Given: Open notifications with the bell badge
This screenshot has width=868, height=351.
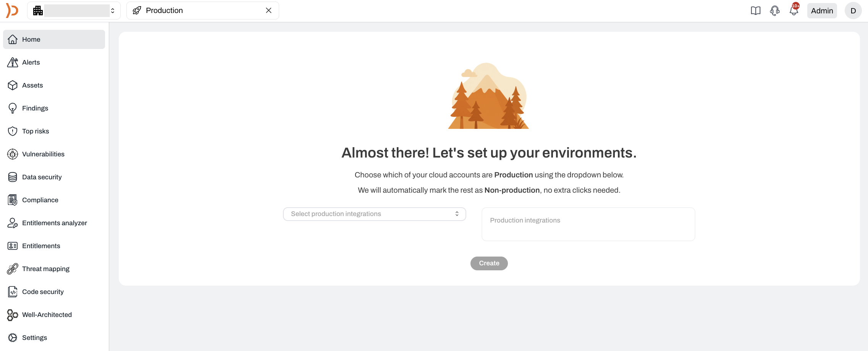Looking at the screenshot, I should [x=794, y=10].
